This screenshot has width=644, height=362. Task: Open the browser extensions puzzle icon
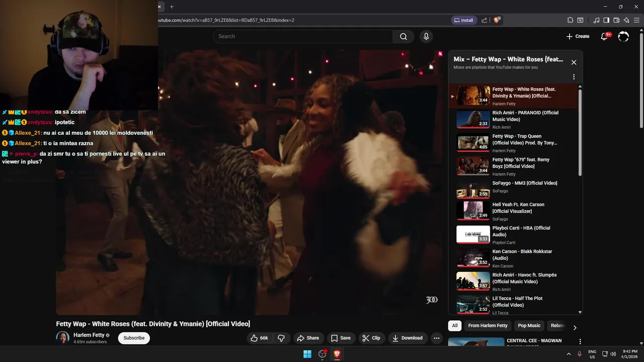point(570,20)
